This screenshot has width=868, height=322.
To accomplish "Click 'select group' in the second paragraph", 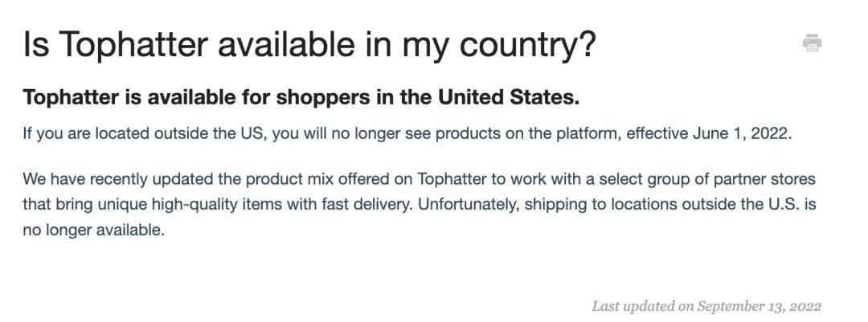I will click(645, 180).
